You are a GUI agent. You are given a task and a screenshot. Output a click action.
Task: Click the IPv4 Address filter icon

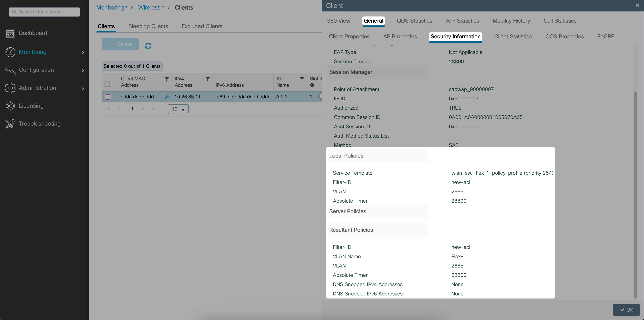point(207,79)
